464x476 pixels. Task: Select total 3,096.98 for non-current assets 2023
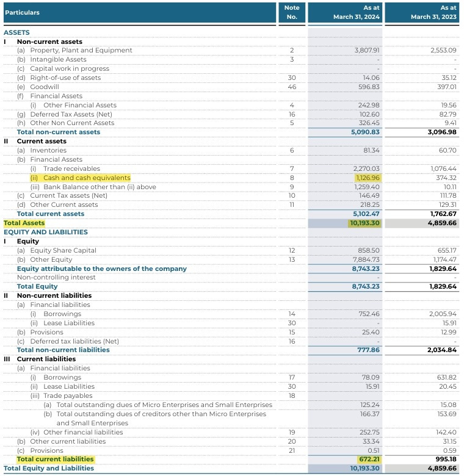point(442,132)
